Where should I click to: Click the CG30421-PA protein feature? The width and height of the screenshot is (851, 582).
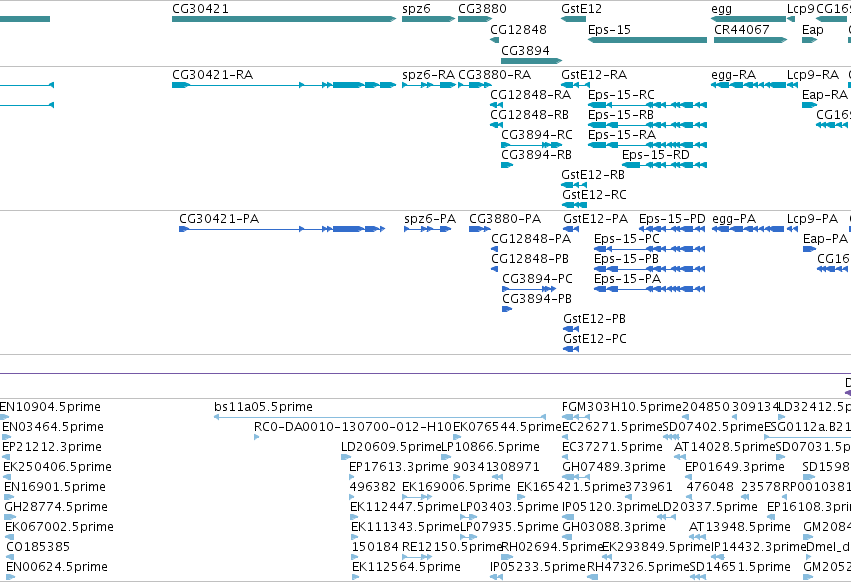click(282, 229)
